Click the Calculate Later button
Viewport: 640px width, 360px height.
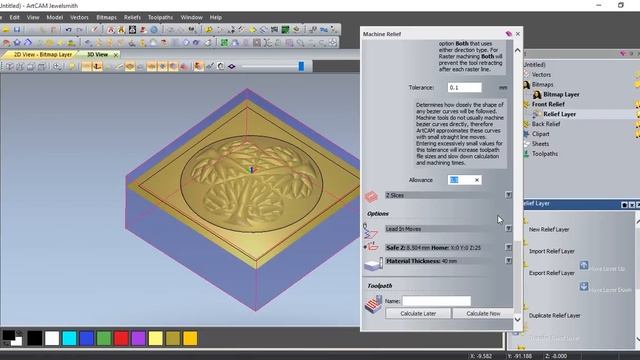tap(418, 313)
